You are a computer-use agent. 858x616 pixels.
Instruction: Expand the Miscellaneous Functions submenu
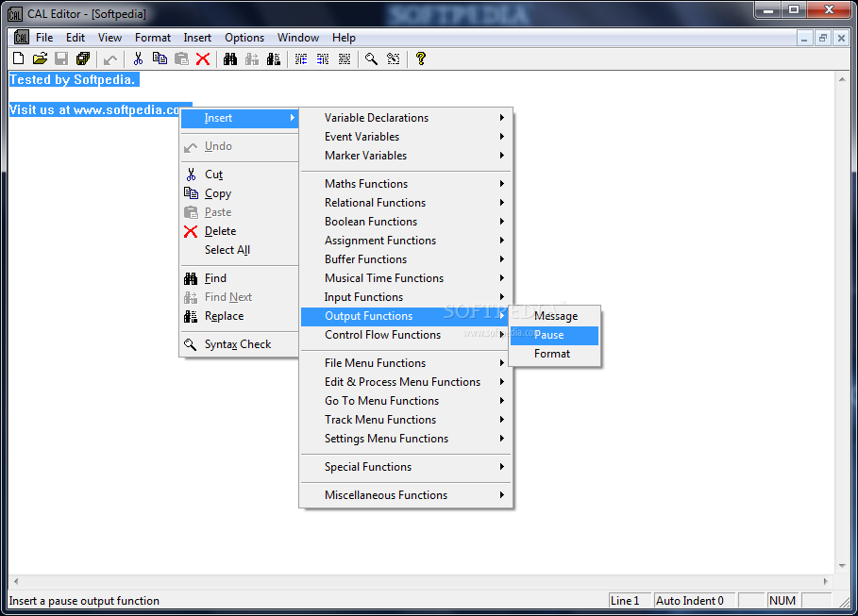tap(406, 495)
